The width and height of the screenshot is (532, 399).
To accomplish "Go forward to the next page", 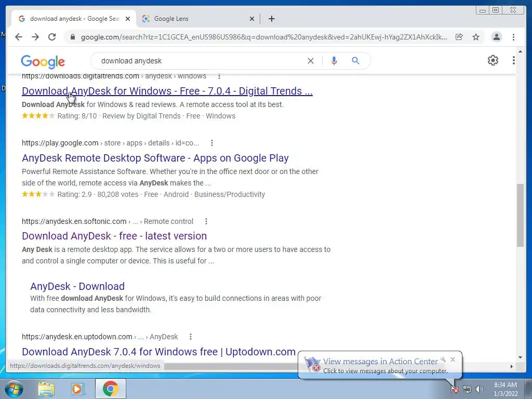I will coord(35,37).
